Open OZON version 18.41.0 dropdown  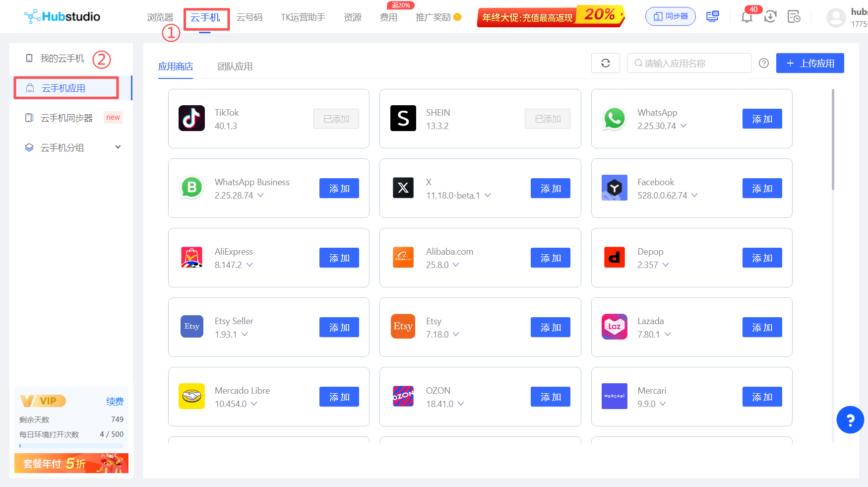[461, 404]
